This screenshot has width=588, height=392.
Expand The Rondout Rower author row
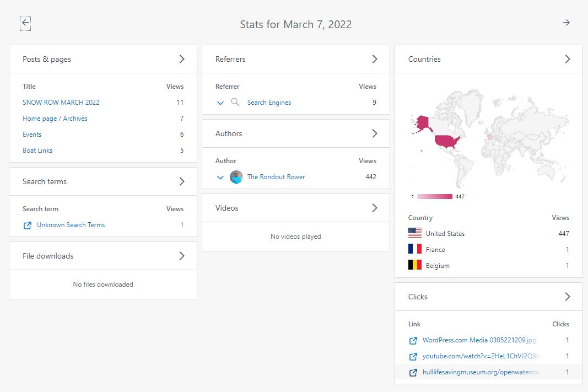pyautogui.click(x=220, y=177)
